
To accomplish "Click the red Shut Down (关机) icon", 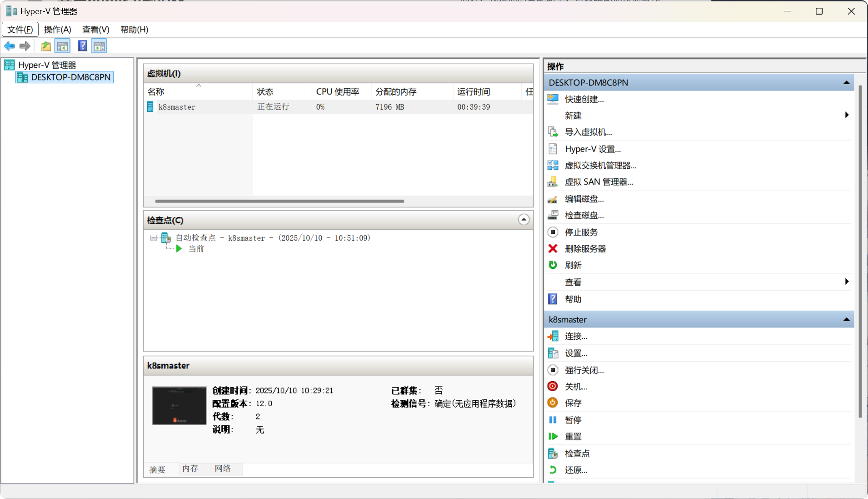I will [x=553, y=386].
